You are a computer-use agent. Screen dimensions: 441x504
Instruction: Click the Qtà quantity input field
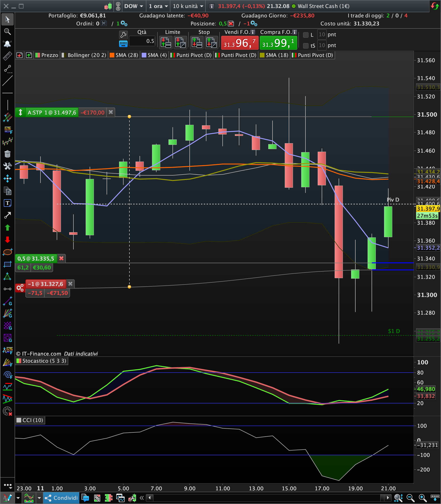tap(142, 41)
